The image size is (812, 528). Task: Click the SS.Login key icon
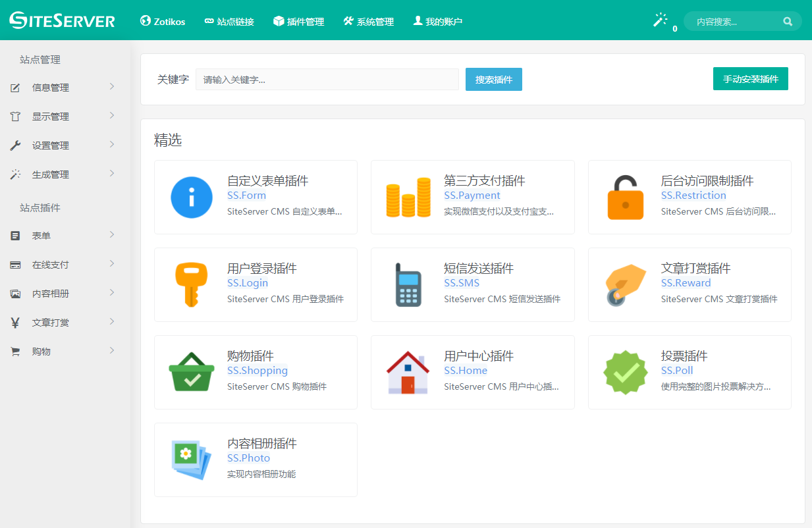tap(192, 284)
